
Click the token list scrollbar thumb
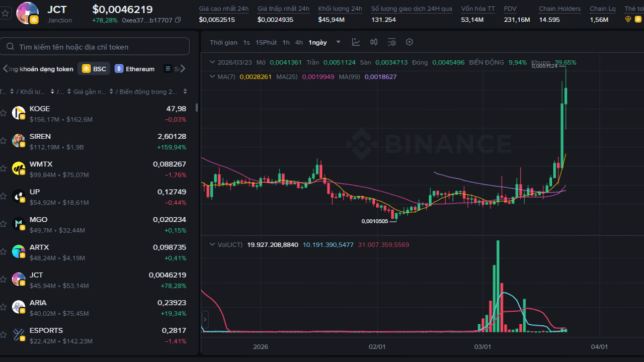(196, 108)
